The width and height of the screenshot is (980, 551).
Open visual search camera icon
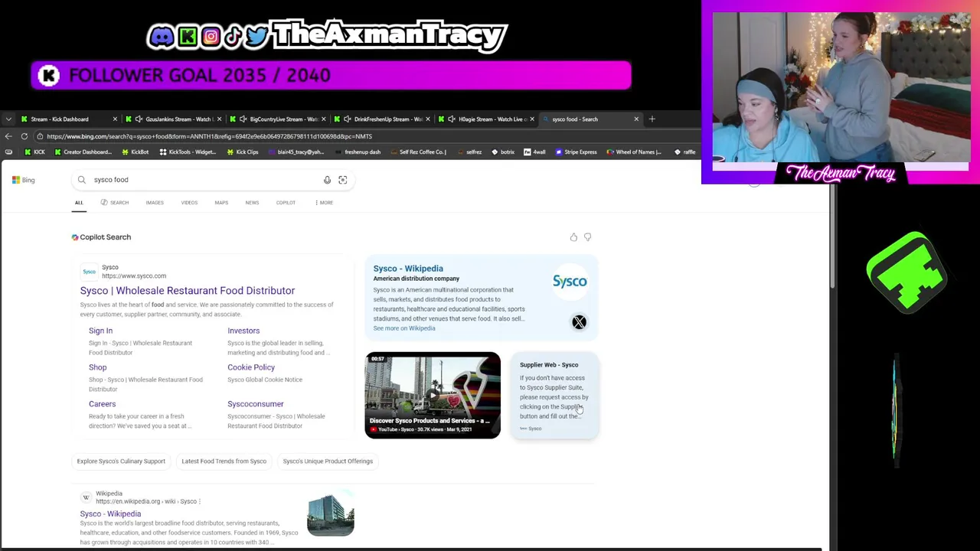pyautogui.click(x=342, y=180)
